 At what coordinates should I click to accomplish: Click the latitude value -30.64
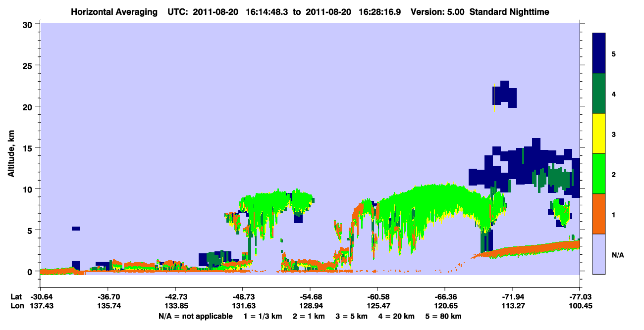40,297
